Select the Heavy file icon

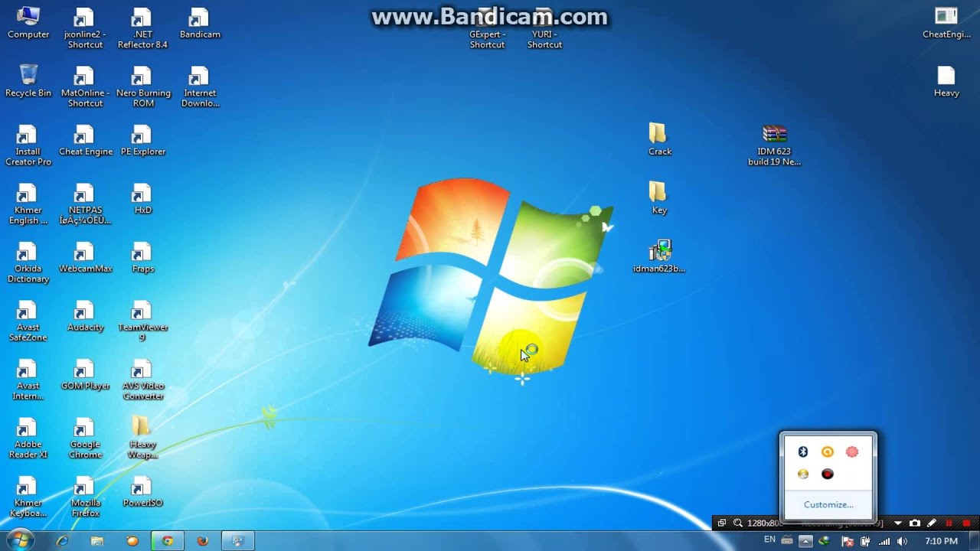coord(946,81)
